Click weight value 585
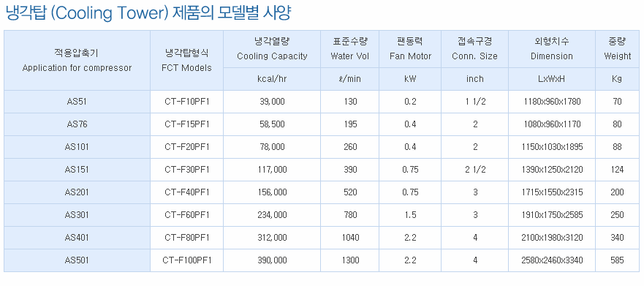Screen dimensions: 644x286 coord(617,260)
